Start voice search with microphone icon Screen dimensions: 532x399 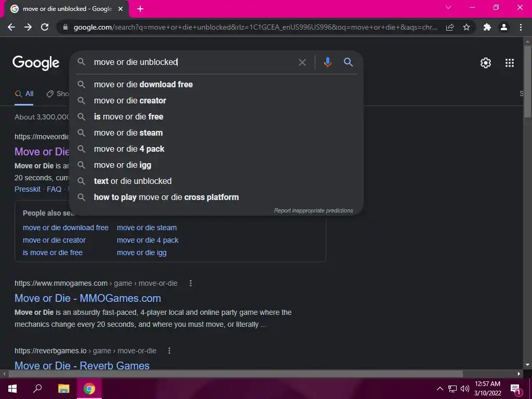tap(327, 62)
